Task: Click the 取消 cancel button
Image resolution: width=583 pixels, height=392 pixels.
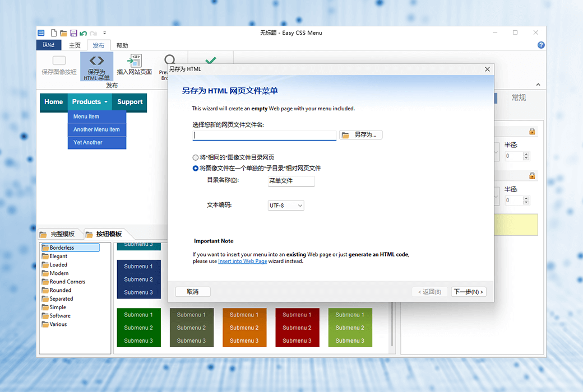Action: 193,292
